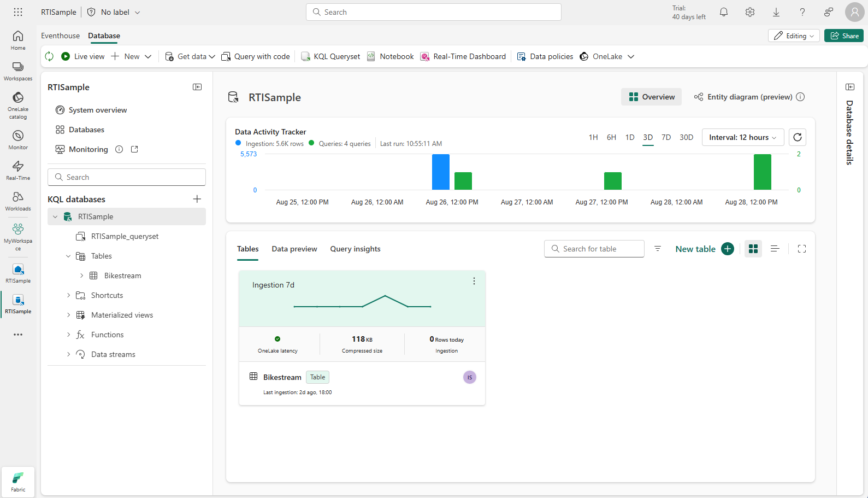Select Entity diagram (preview) view
Screen dimensions: 868x498
pos(743,97)
